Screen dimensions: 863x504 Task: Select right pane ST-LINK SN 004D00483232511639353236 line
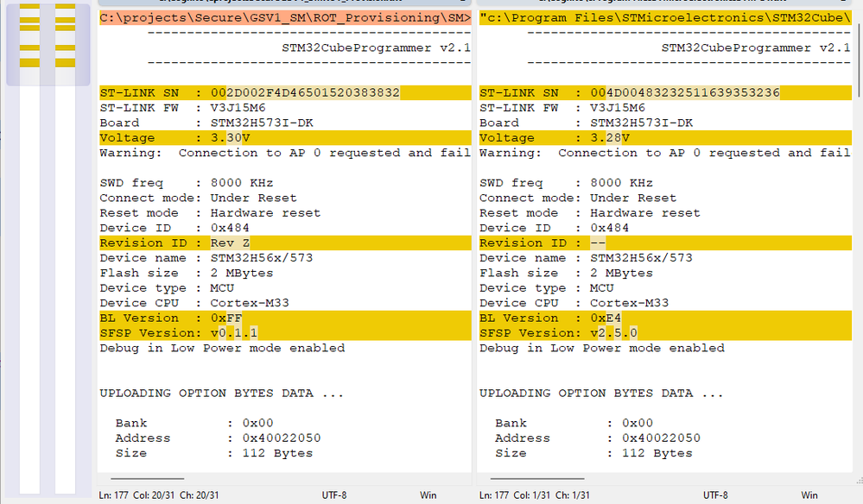tap(665, 93)
